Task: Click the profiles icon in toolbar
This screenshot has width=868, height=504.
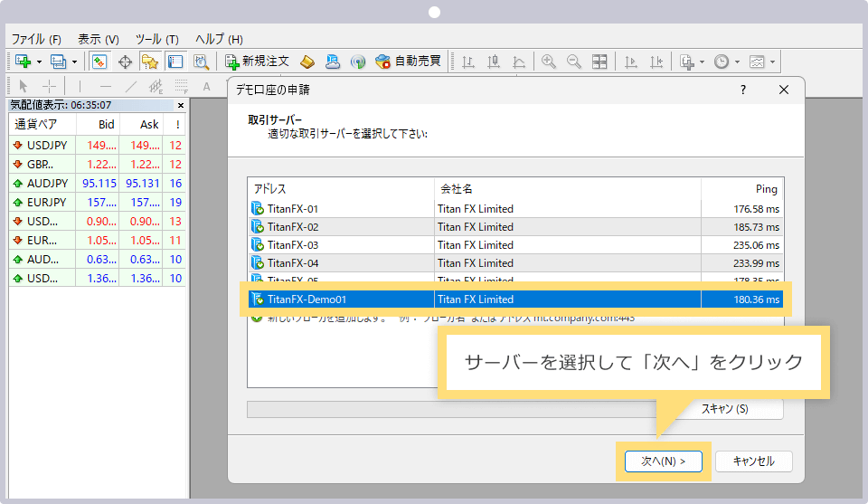Action: pyautogui.click(x=58, y=62)
